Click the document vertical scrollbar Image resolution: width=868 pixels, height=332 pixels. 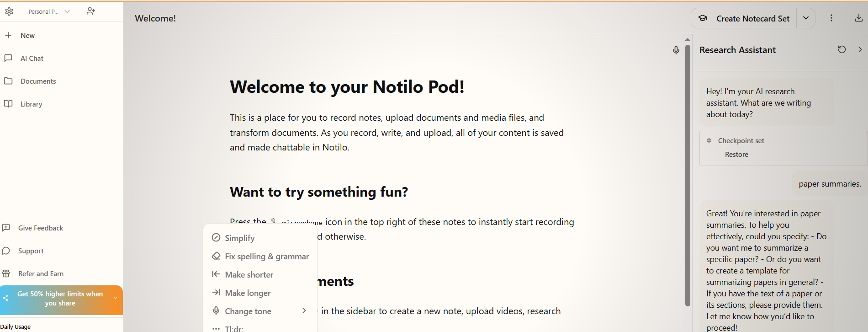(x=688, y=175)
